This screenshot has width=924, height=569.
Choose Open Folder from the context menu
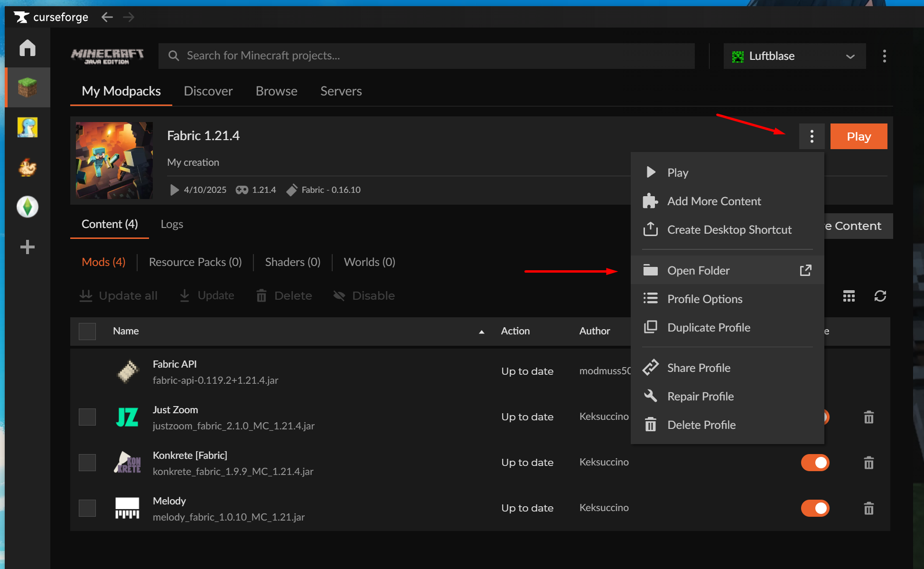coord(698,270)
